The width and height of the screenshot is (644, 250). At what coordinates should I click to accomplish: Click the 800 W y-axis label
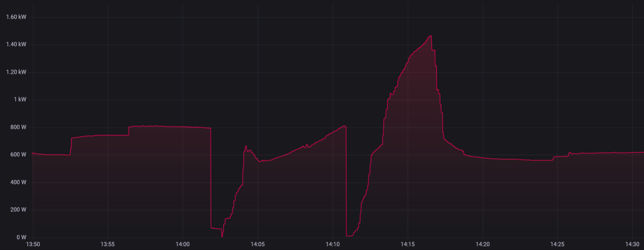tap(18, 127)
